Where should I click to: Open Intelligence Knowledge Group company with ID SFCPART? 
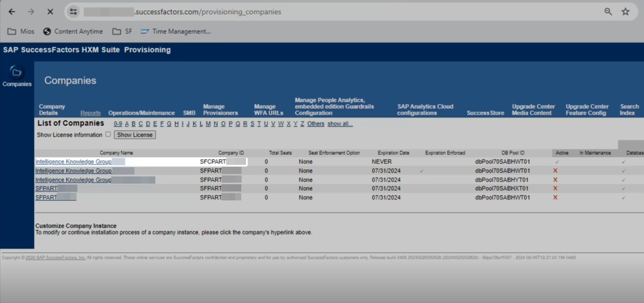pos(73,162)
